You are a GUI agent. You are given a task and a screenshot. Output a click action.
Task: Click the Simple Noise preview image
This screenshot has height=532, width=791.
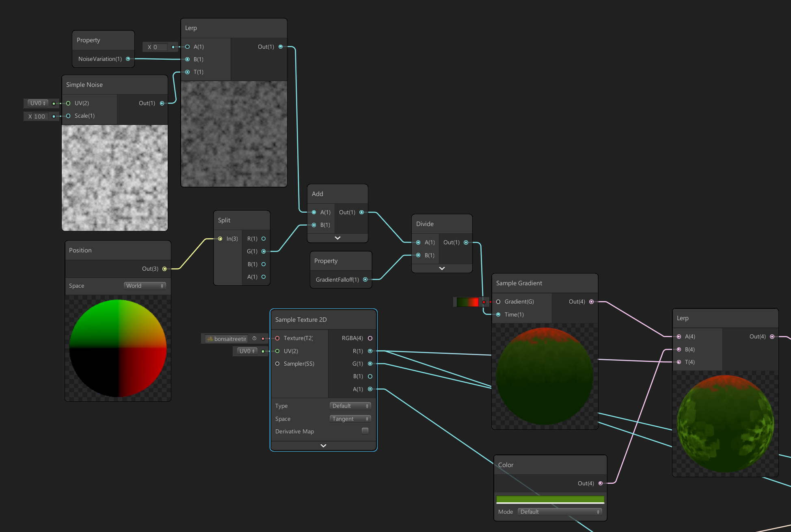coord(115,178)
